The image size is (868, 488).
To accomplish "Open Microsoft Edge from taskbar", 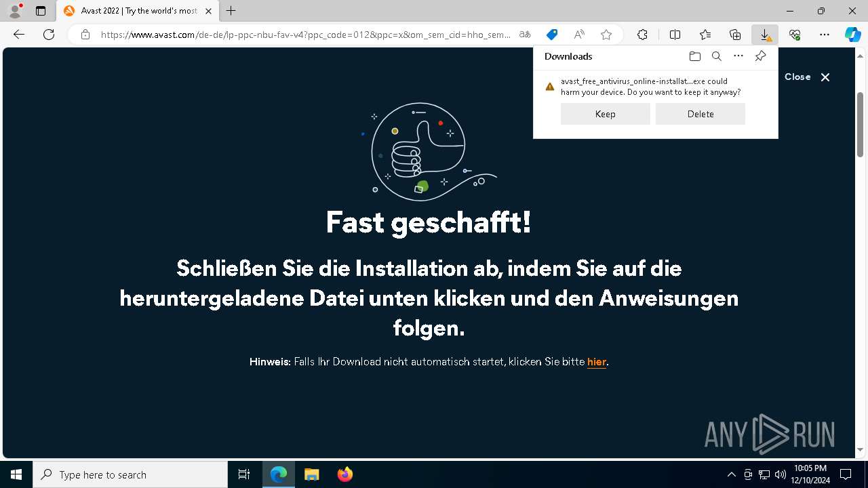I will (x=279, y=474).
